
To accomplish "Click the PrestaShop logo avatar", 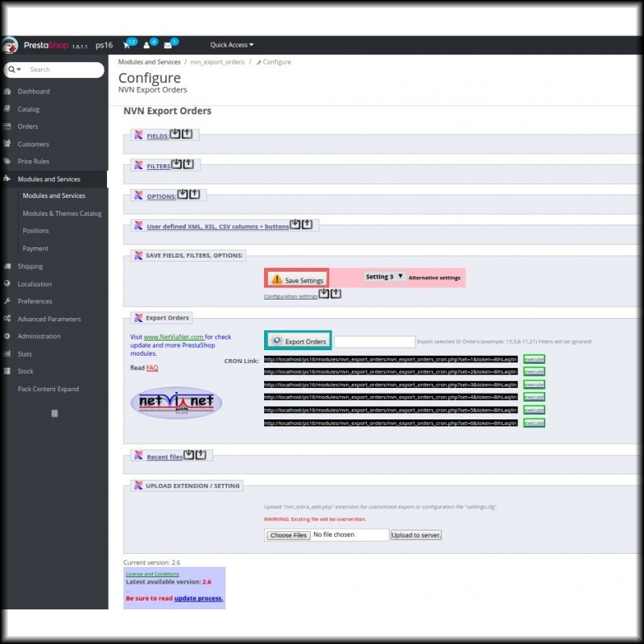I will [x=10, y=45].
